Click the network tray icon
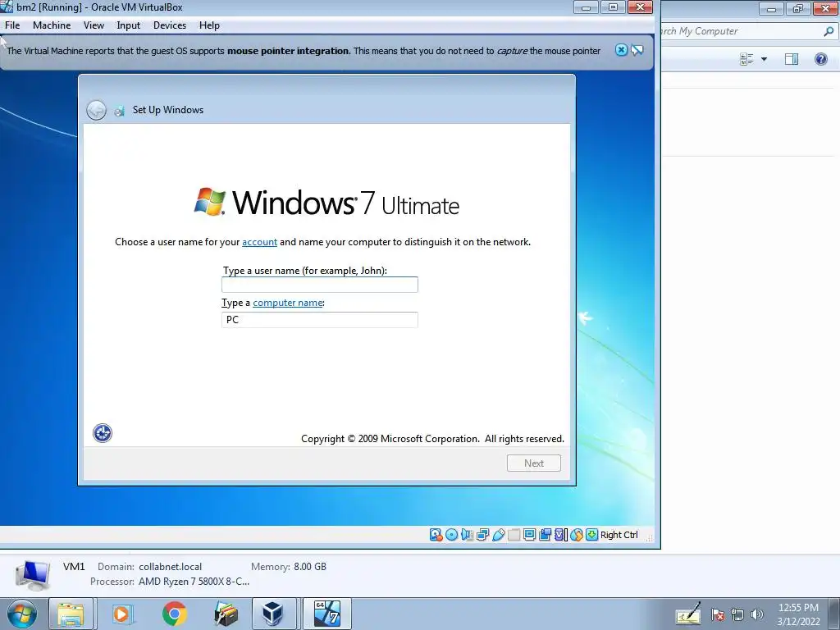Image resolution: width=840 pixels, height=630 pixels. tap(737, 614)
